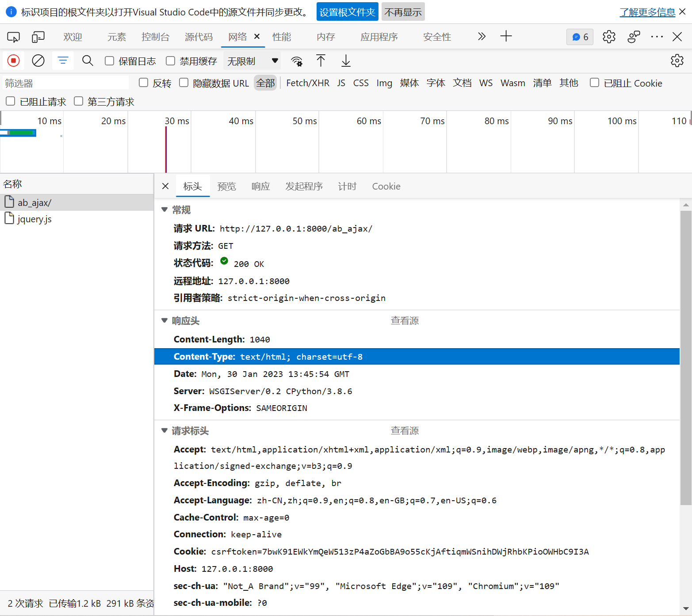Image resolution: width=692 pixels, height=616 pixels.
Task: Open the 响应 Response tab
Action: click(260, 186)
